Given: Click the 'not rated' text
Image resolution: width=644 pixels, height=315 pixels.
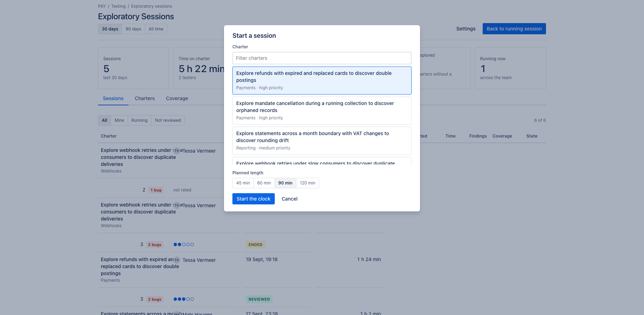Looking at the screenshot, I should coord(182,190).
